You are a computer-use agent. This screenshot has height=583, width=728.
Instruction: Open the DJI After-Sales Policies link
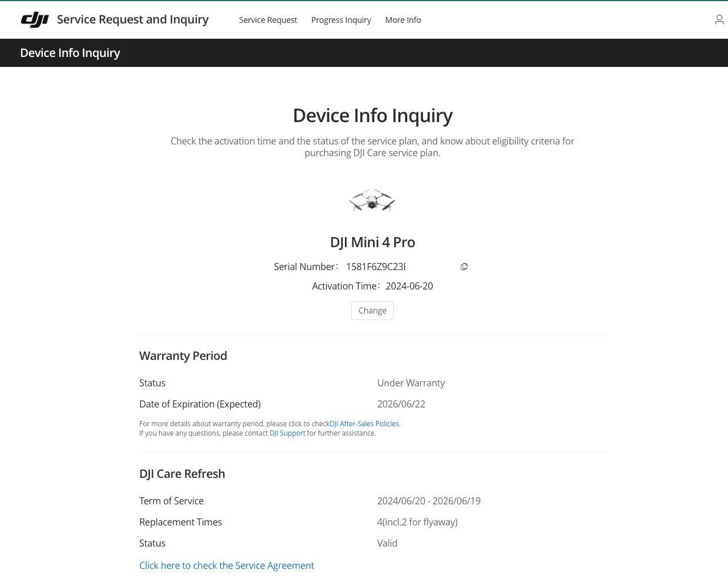coord(364,423)
